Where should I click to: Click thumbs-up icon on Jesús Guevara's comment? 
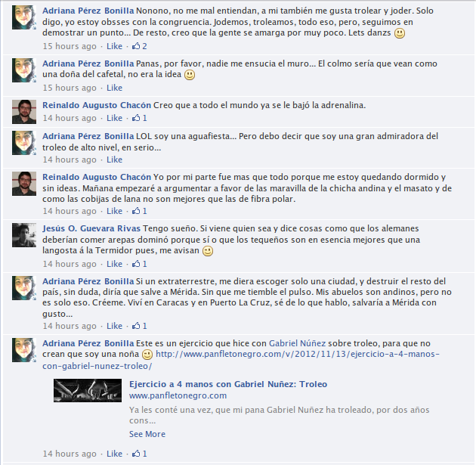point(136,263)
